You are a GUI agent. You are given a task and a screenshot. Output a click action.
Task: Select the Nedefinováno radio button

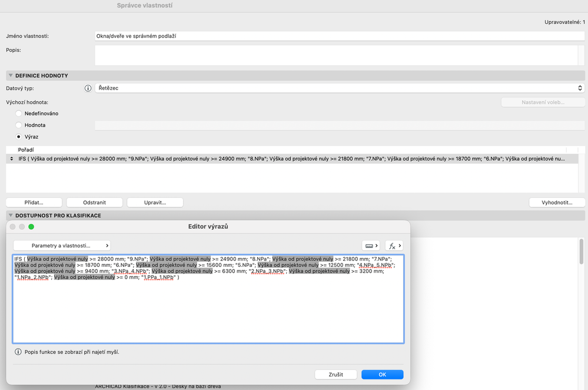(x=18, y=113)
